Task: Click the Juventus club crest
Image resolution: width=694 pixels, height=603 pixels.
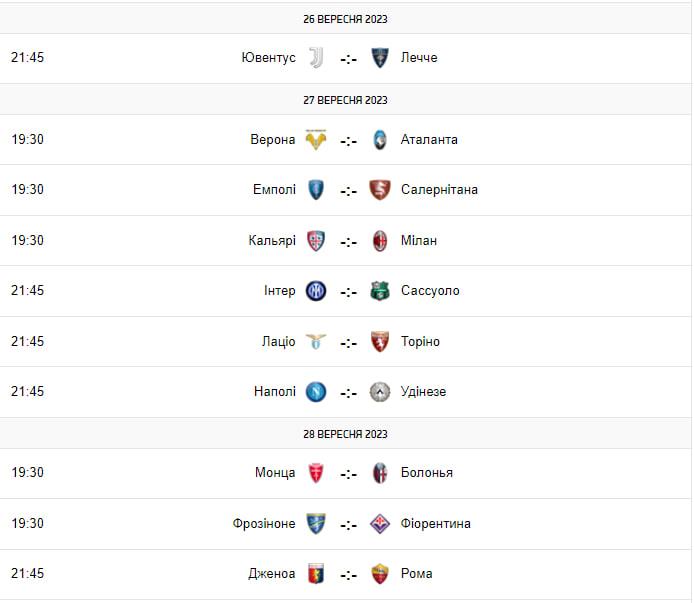Action: (316, 58)
